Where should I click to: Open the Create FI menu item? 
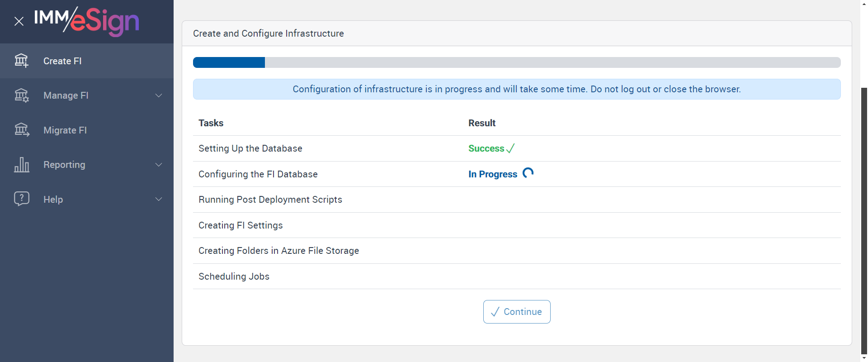click(62, 61)
